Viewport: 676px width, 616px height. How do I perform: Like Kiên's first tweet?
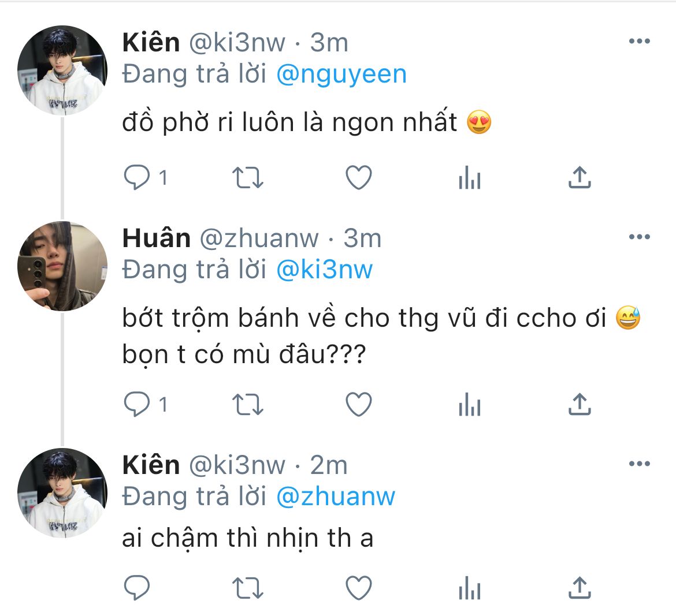click(358, 178)
